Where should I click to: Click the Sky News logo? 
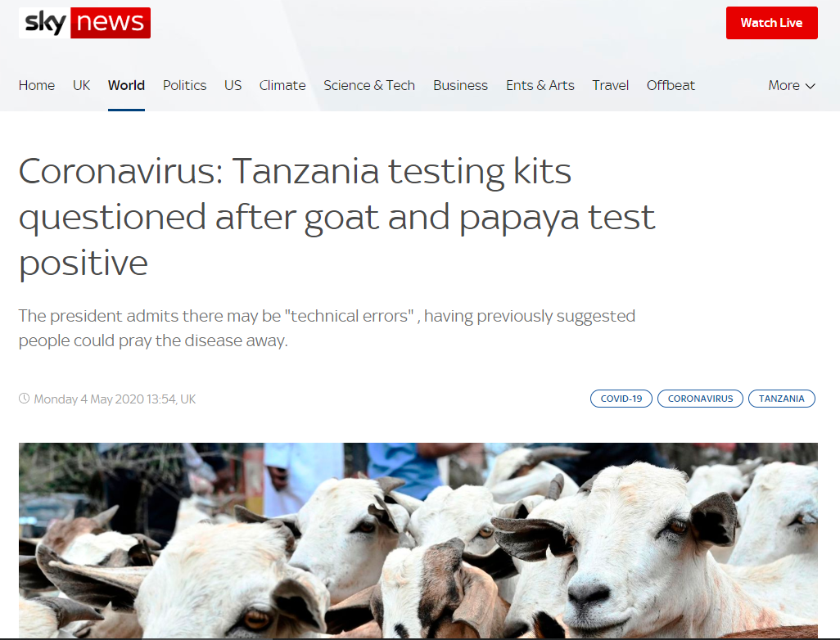point(84,22)
